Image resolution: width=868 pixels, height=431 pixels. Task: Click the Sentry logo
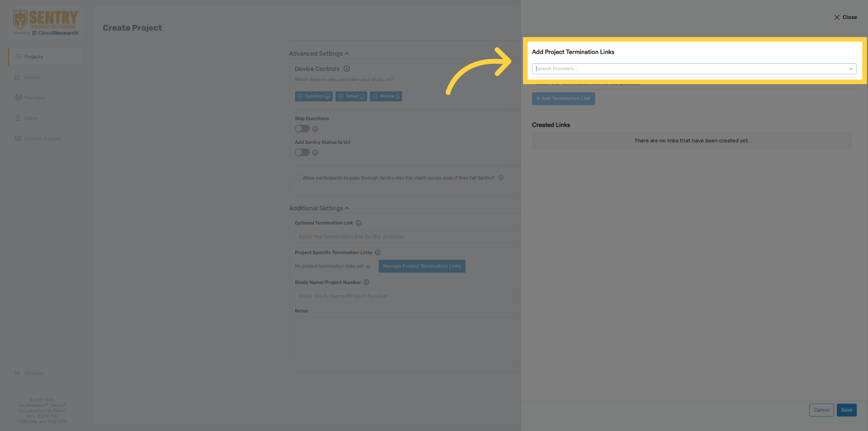(46, 22)
